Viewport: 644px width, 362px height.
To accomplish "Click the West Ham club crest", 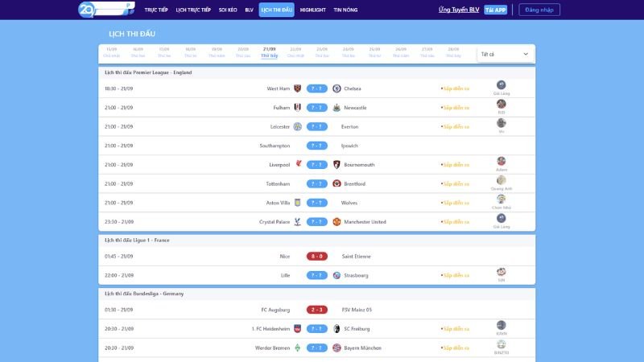I will (297, 88).
